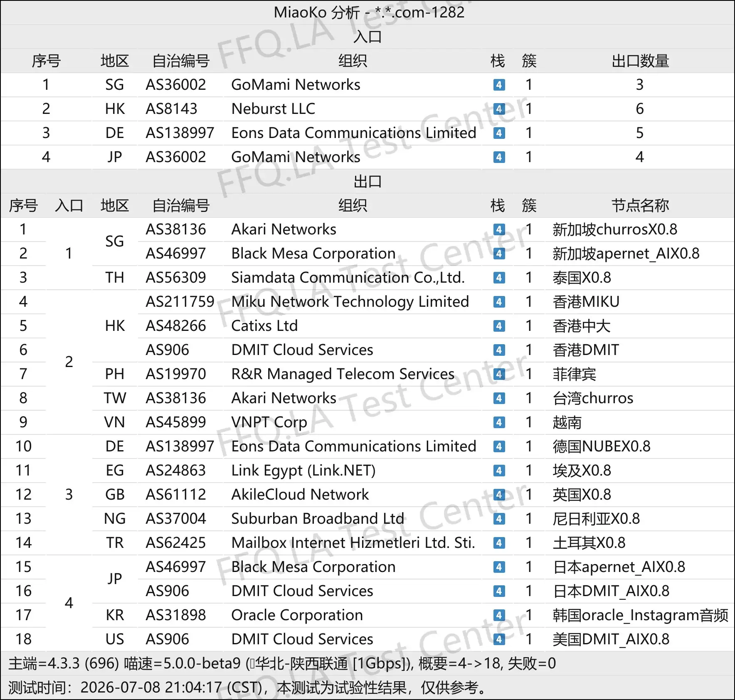
Task: Click the IPv4 badge in 新加坡apernet_AIX0.8 row
Action: [499, 254]
